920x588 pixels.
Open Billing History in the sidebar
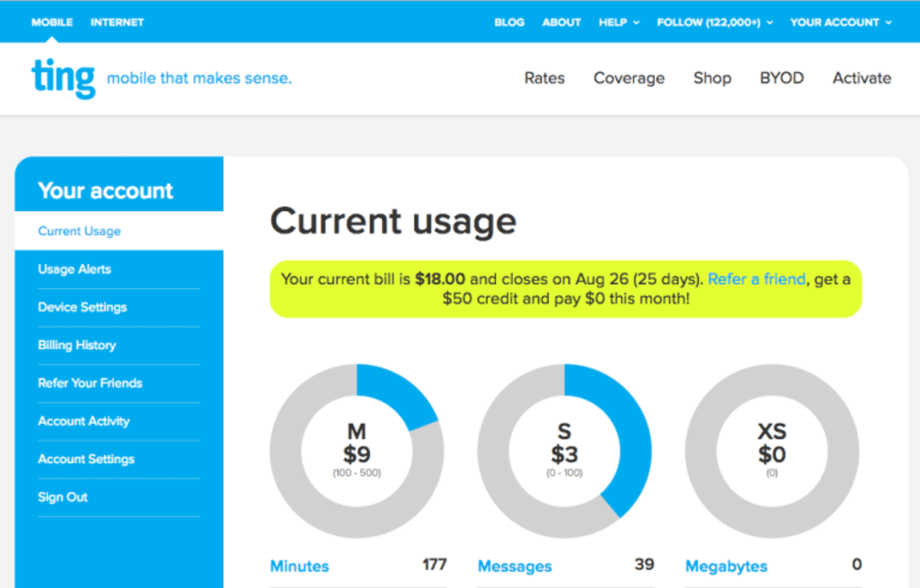77,346
